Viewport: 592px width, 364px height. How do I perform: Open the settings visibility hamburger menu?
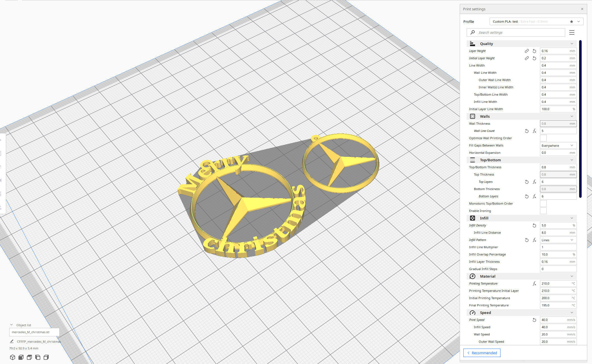click(x=572, y=32)
